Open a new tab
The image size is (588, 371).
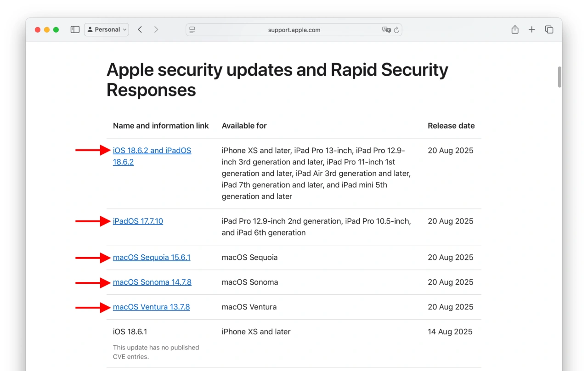point(531,29)
